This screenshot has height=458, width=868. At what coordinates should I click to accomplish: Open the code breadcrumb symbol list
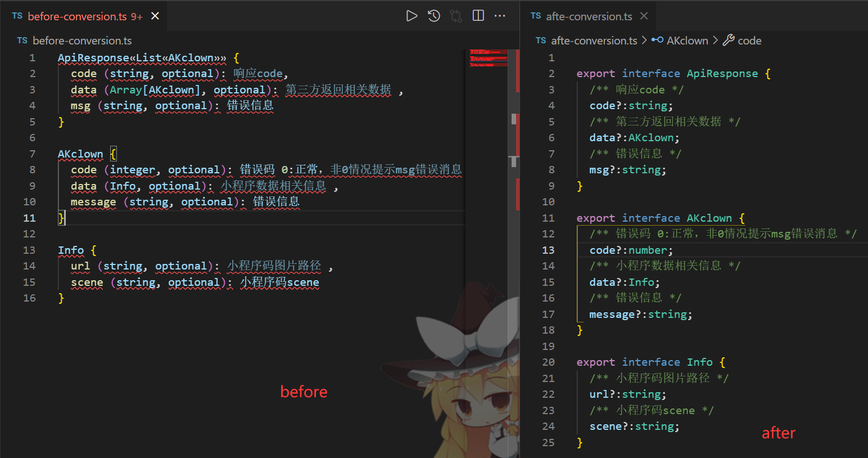749,41
